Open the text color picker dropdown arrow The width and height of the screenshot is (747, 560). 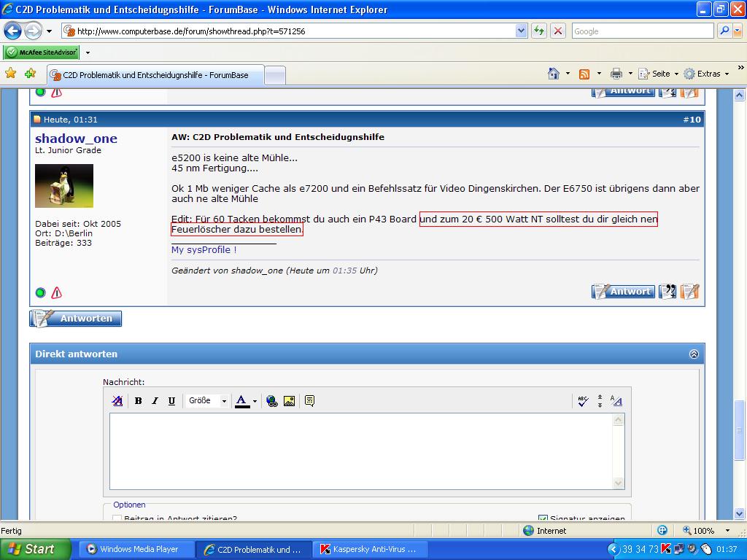tap(255, 402)
